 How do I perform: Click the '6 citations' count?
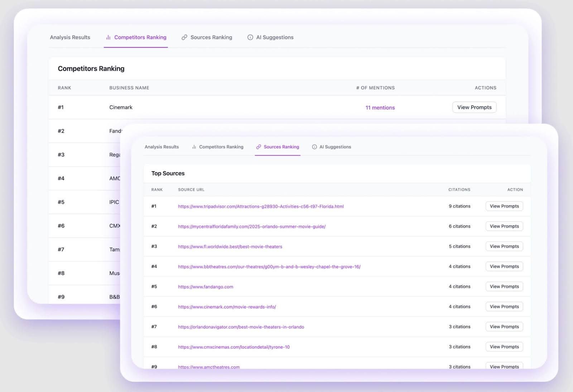[x=460, y=226]
